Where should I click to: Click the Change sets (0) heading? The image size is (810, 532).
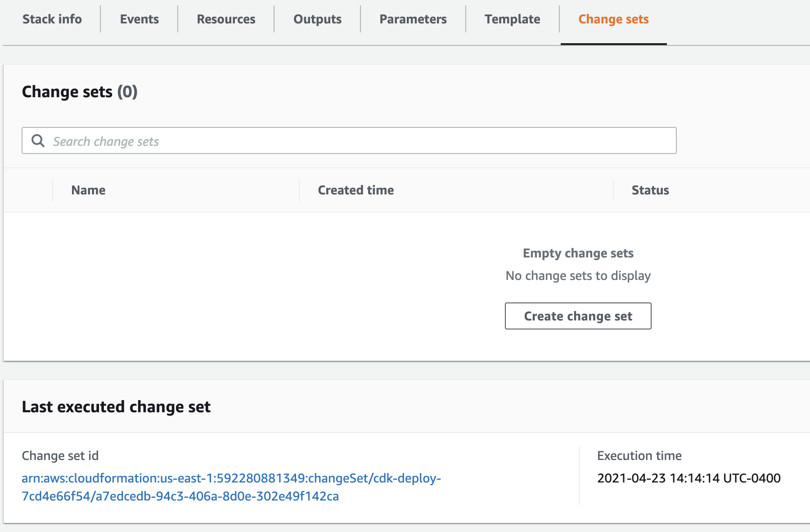[80, 91]
